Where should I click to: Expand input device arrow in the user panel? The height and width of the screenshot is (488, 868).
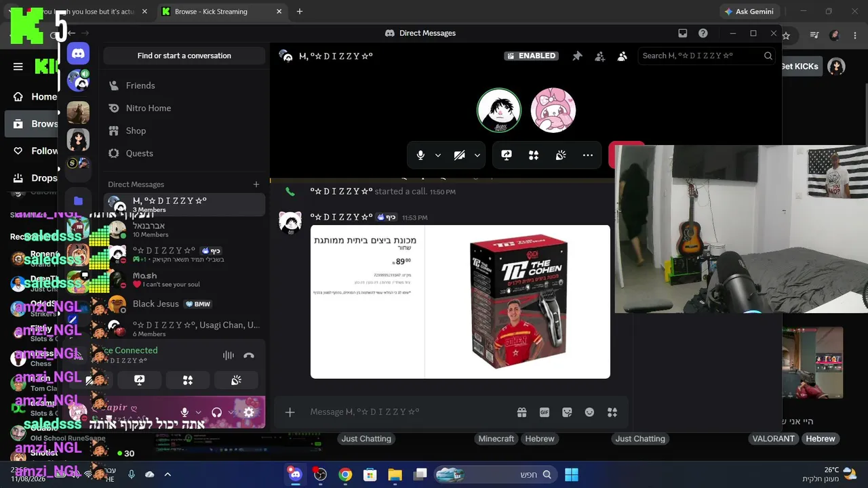pos(198,412)
